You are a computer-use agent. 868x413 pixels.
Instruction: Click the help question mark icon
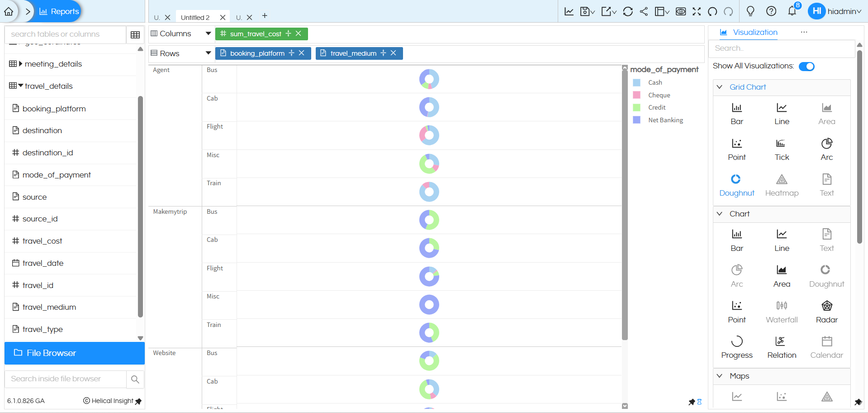click(x=771, y=11)
